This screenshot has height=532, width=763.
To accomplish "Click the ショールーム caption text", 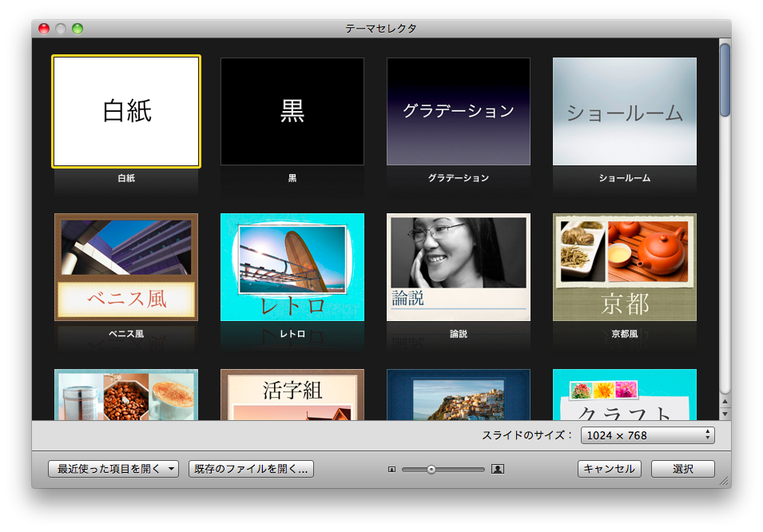I will pos(624,178).
